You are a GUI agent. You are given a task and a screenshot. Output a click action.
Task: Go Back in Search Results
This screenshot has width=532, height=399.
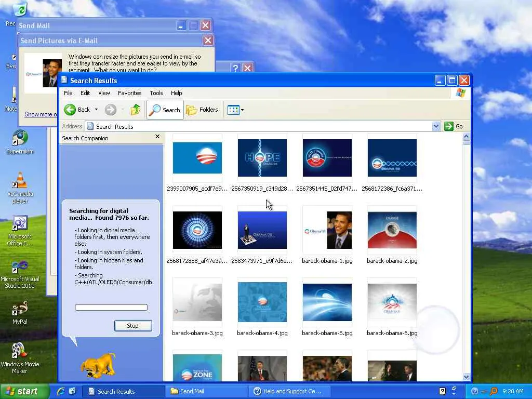tap(77, 110)
